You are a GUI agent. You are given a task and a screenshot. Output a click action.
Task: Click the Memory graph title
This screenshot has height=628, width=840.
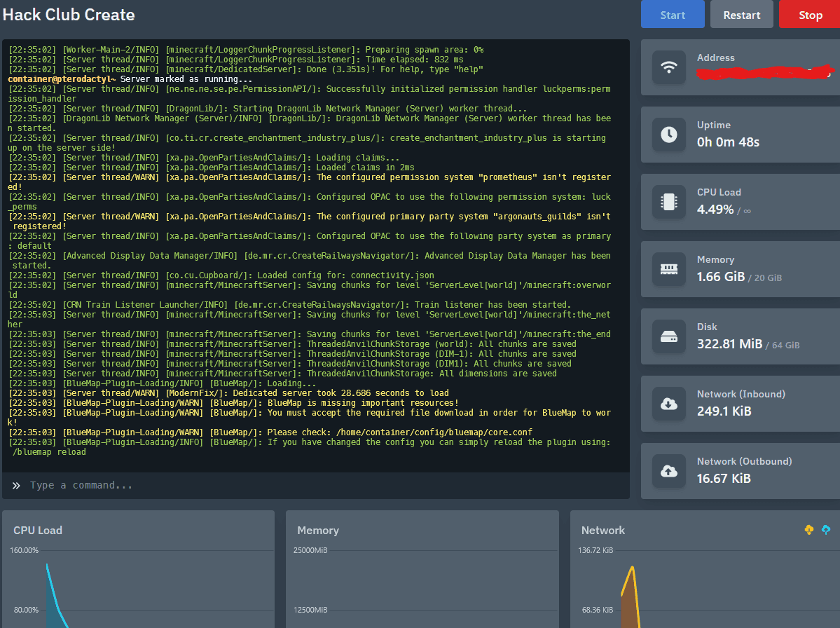tap(317, 531)
